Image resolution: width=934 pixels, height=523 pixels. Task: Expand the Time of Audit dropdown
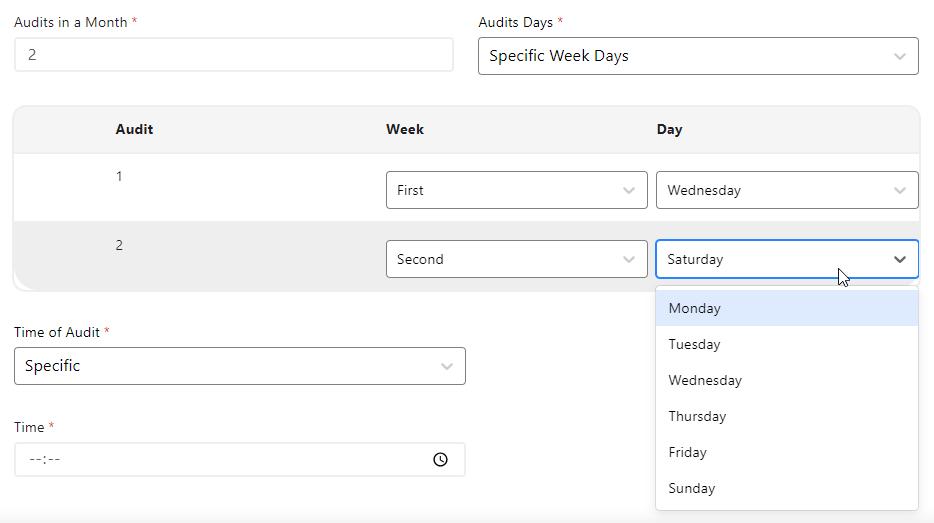(239, 366)
